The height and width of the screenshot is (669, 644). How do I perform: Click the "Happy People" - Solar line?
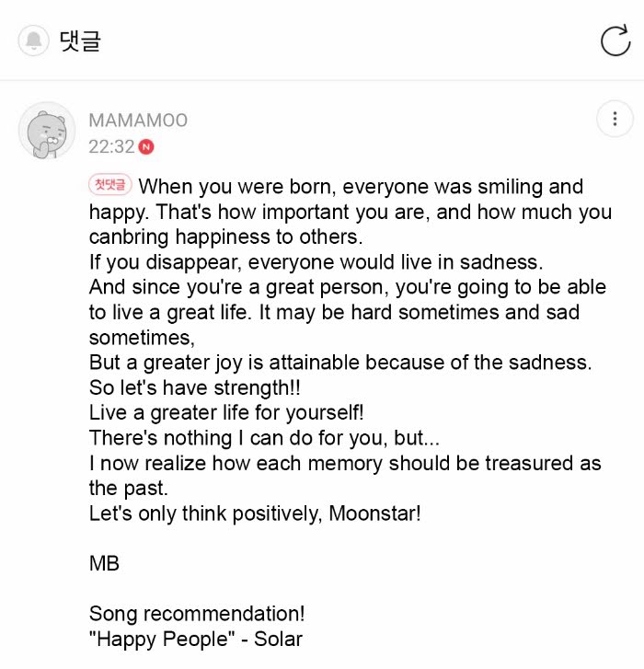tap(195, 639)
